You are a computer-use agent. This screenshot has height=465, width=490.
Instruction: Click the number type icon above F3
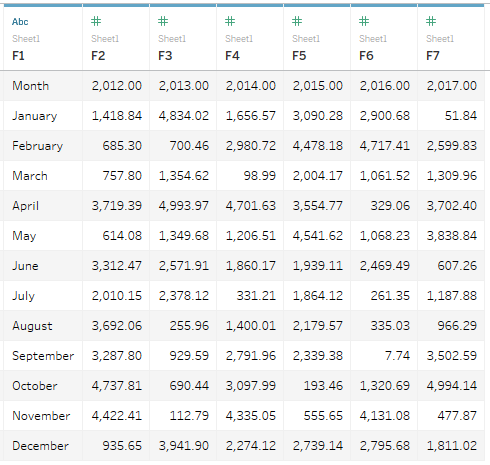163,21
